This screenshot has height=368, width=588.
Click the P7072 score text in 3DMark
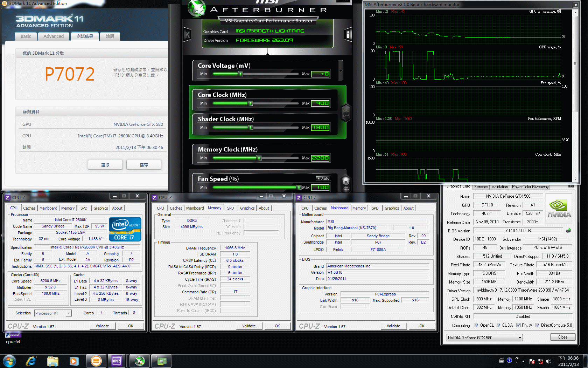[70, 74]
